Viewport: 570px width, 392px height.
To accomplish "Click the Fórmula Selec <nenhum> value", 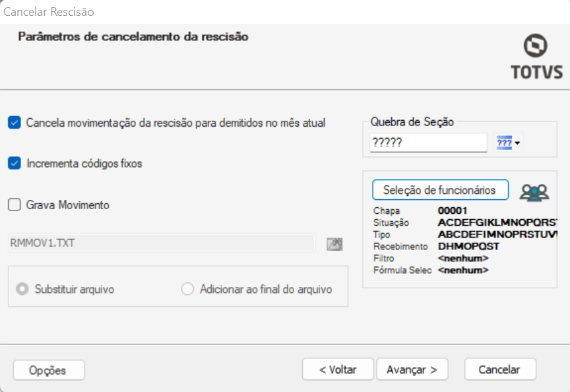I will [463, 271].
